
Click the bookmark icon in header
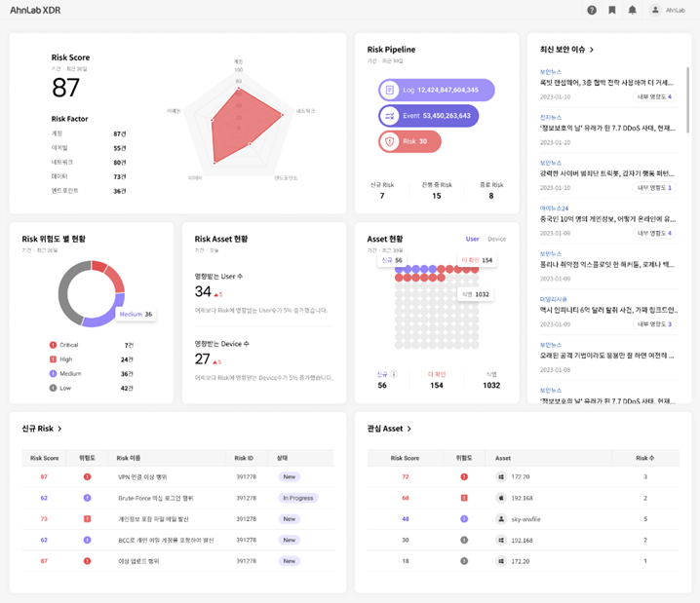[612, 10]
